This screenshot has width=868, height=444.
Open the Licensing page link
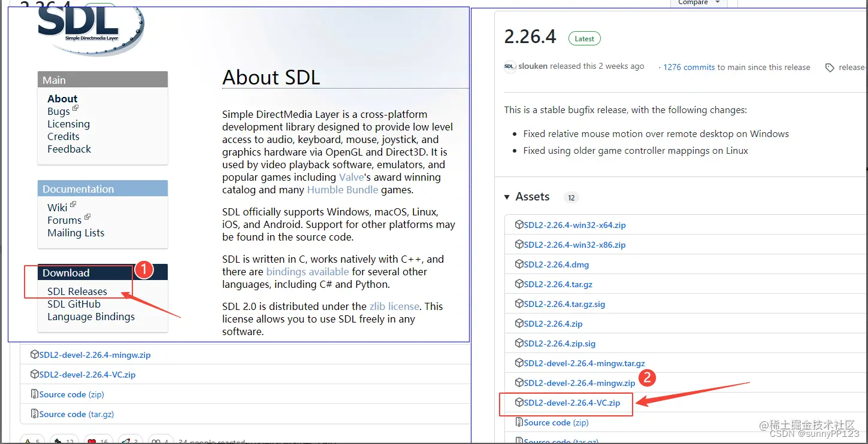coord(69,124)
